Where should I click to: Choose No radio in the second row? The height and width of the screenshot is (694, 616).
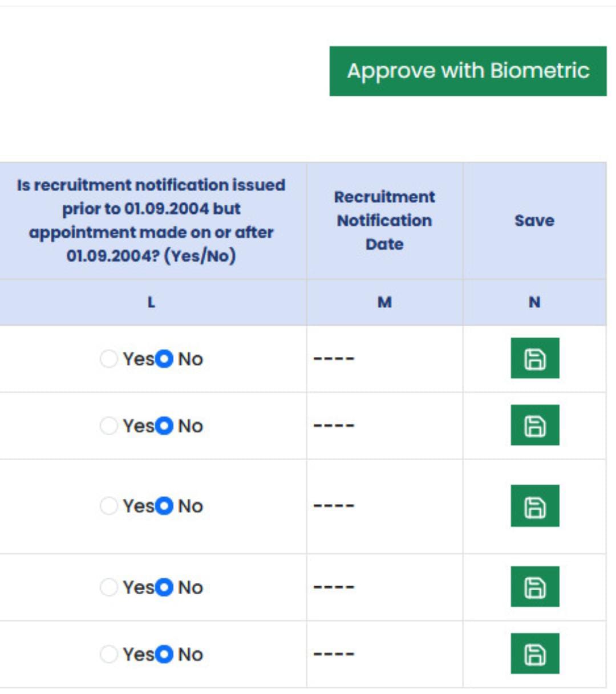click(164, 425)
